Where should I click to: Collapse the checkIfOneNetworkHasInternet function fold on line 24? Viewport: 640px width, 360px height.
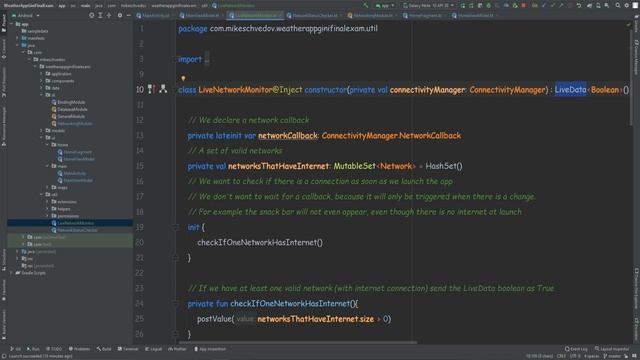(176, 304)
